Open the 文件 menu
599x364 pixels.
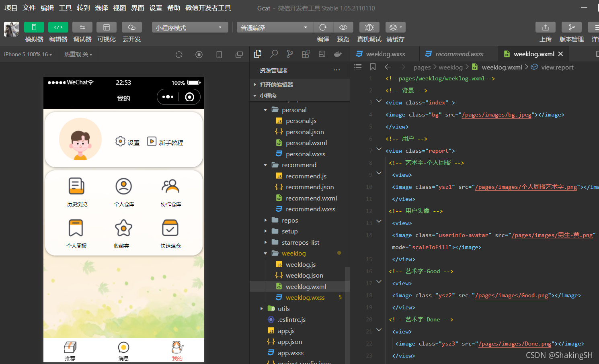[29, 8]
